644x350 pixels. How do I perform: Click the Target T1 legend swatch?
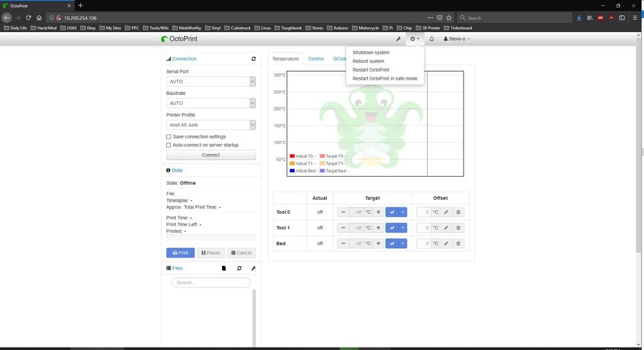point(322,164)
